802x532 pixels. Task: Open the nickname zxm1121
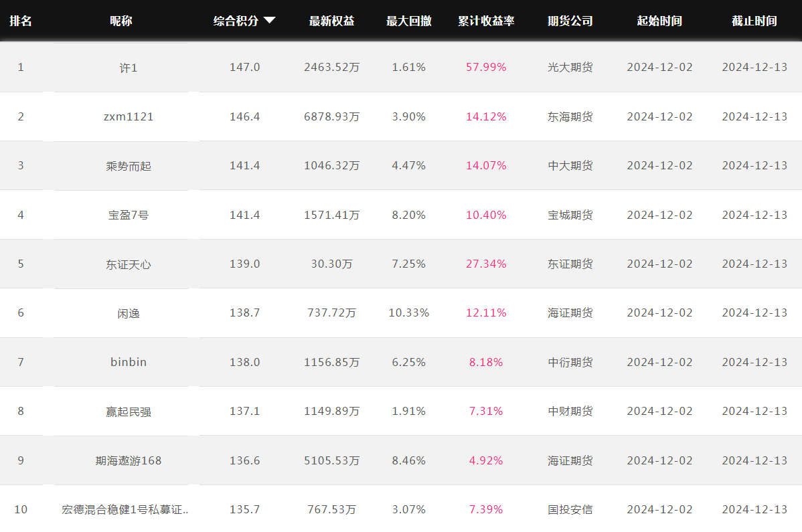(x=129, y=116)
